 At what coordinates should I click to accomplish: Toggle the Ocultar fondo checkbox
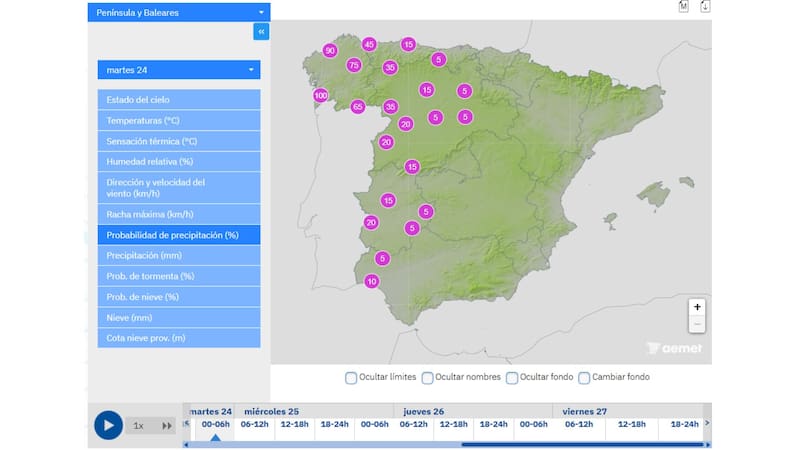pos(512,378)
